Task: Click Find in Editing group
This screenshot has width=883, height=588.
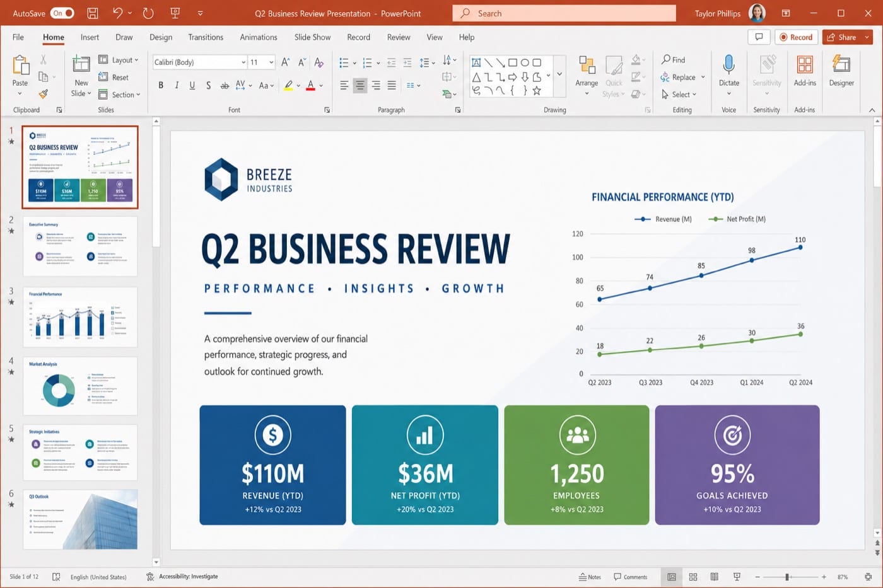Action: (x=673, y=59)
